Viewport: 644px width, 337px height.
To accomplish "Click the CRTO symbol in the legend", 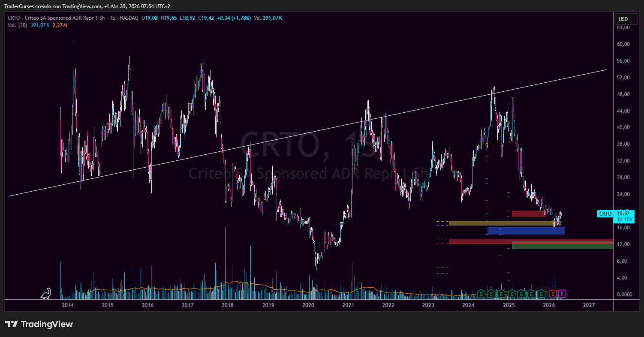I will (x=14, y=18).
